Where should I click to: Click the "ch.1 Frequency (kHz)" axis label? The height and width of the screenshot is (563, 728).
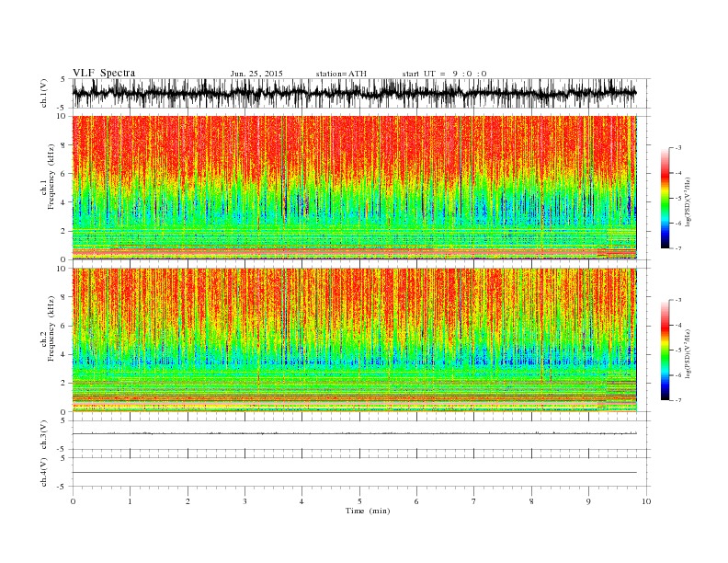48,177
